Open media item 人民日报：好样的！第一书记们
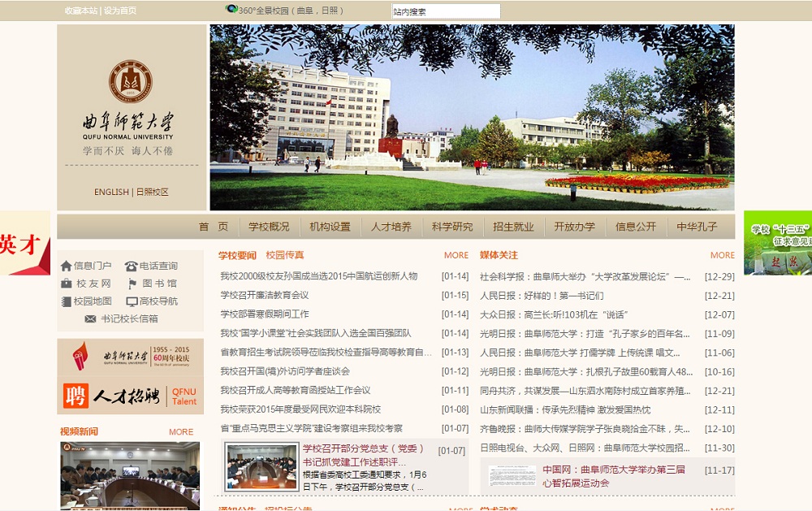Viewport: 812px width, 511px height. coord(542,296)
